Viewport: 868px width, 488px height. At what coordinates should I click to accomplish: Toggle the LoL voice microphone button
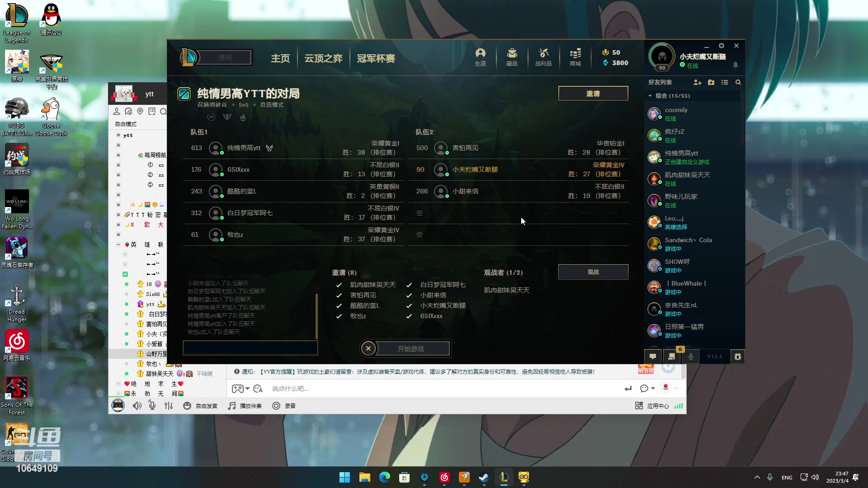click(691, 357)
